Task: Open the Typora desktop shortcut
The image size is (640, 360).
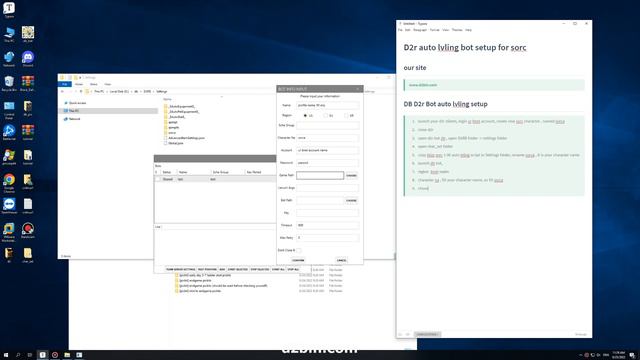Action: tap(9, 9)
